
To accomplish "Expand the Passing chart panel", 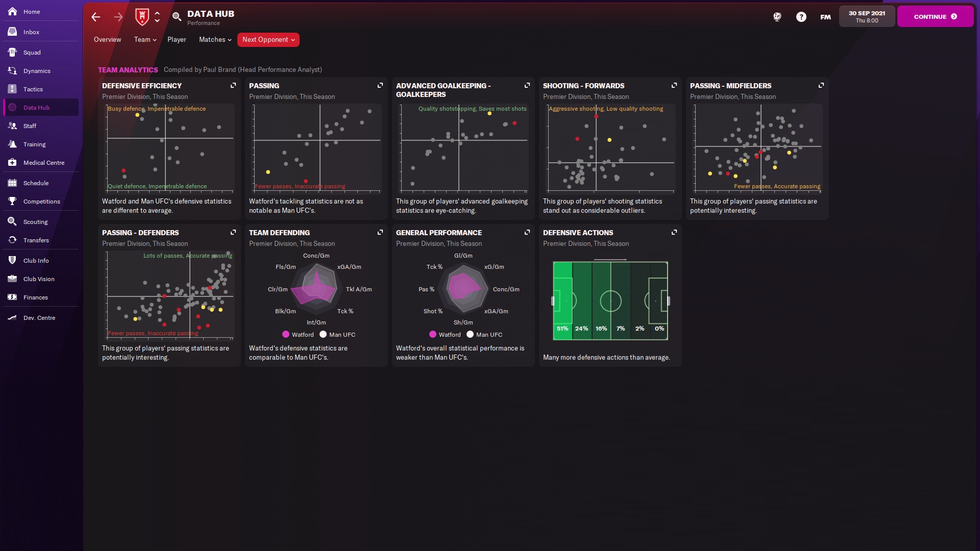I will (x=380, y=85).
